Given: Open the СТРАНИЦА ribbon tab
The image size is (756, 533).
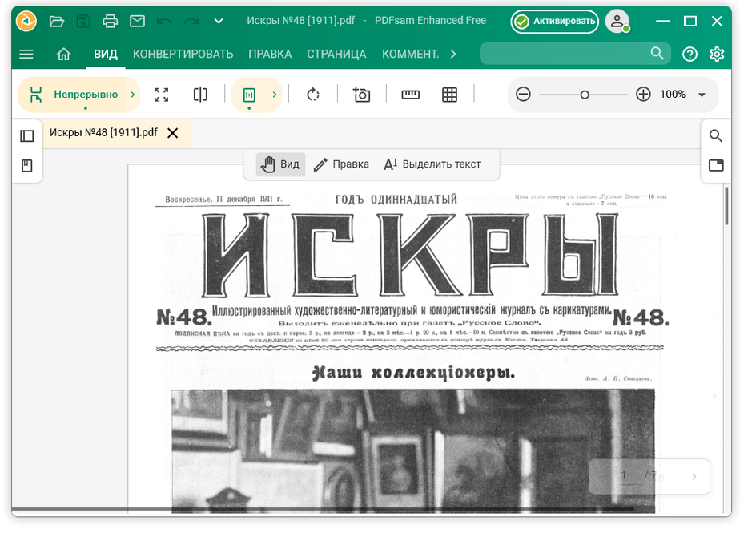Looking at the screenshot, I should coord(336,54).
